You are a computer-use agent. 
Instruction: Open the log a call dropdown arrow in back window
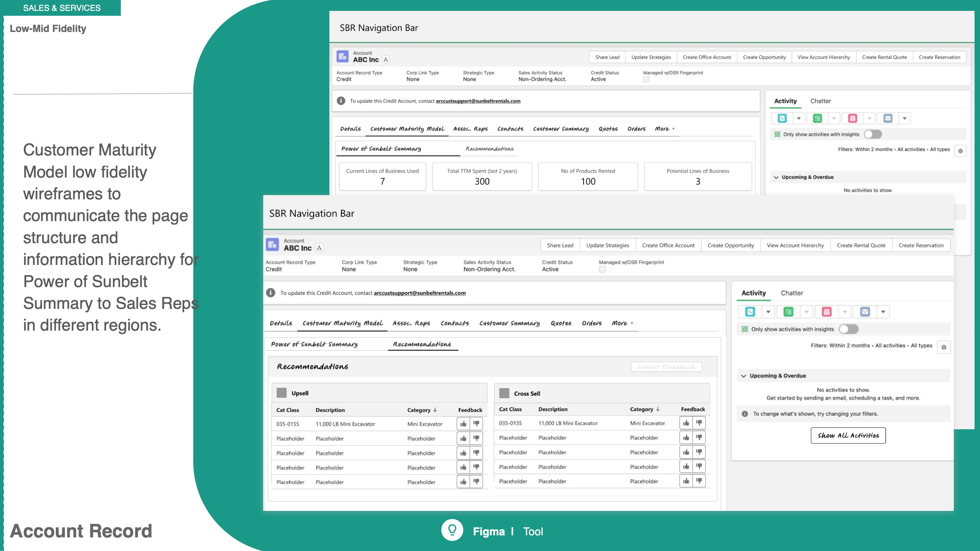click(799, 118)
